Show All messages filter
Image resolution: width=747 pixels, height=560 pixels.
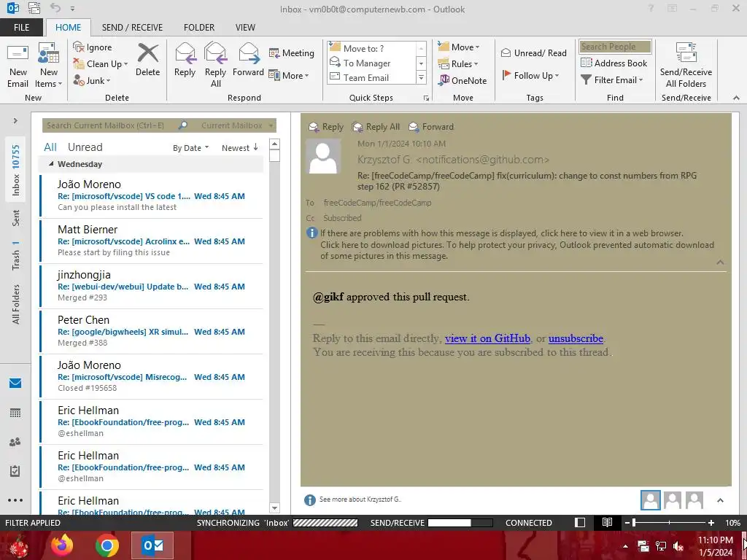click(50, 147)
